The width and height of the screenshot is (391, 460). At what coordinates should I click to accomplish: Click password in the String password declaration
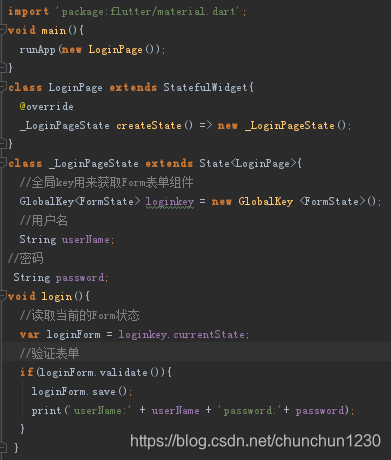(x=80, y=278)
